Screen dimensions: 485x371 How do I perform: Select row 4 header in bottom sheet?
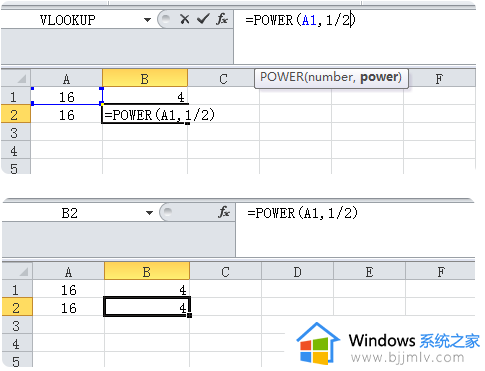(16, 343)
